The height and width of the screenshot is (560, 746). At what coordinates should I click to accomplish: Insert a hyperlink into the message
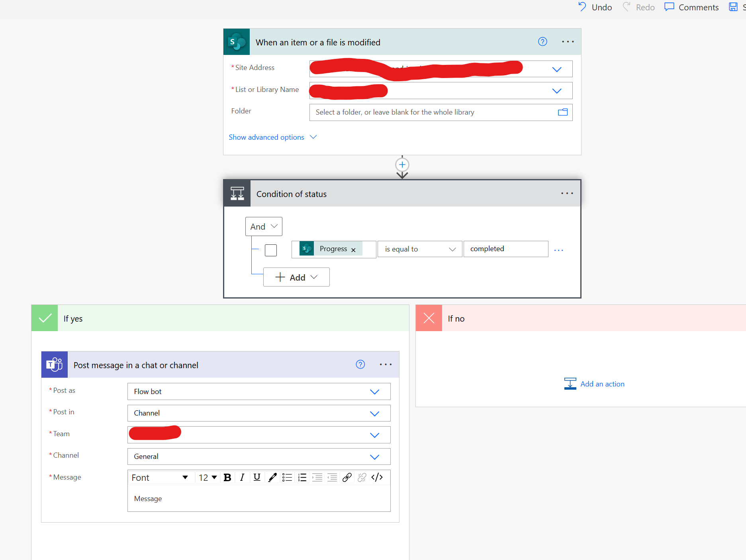347,477
